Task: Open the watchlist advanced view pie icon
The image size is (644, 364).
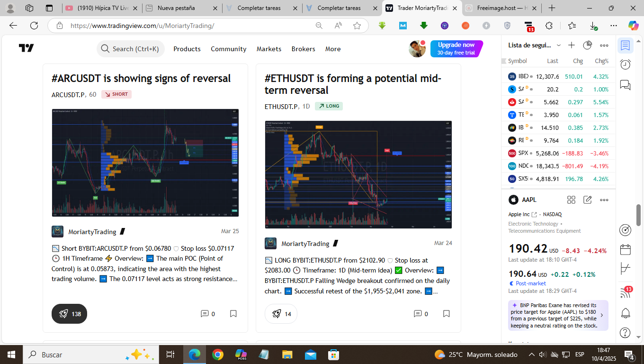Action: pos(588,45)
